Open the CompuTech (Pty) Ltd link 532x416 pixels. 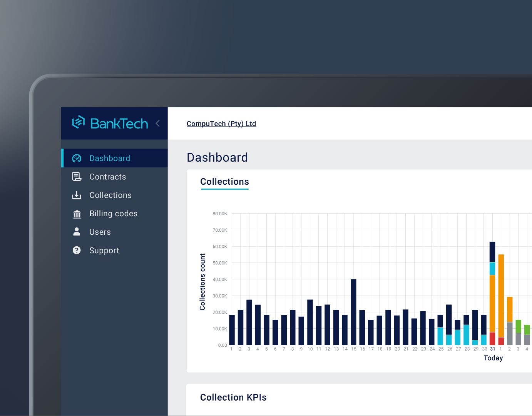tap(221, 124)
